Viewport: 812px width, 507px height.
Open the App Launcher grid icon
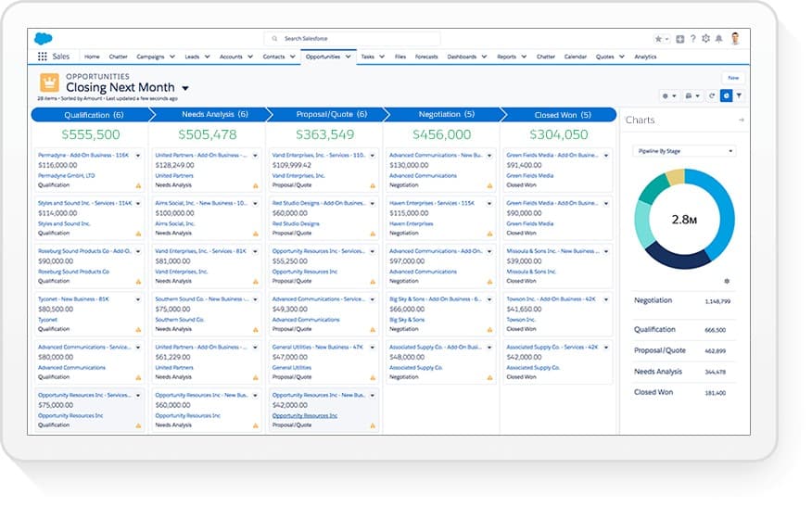coord(43,57)
